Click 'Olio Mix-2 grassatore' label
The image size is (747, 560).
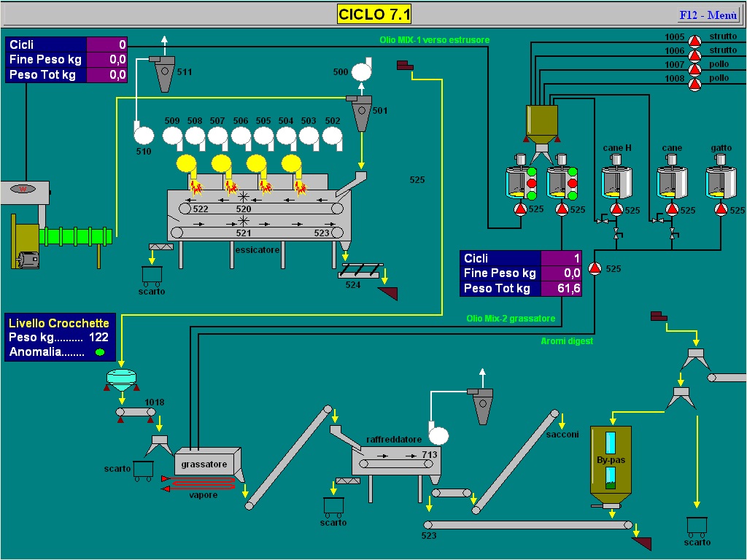(511, 319)
